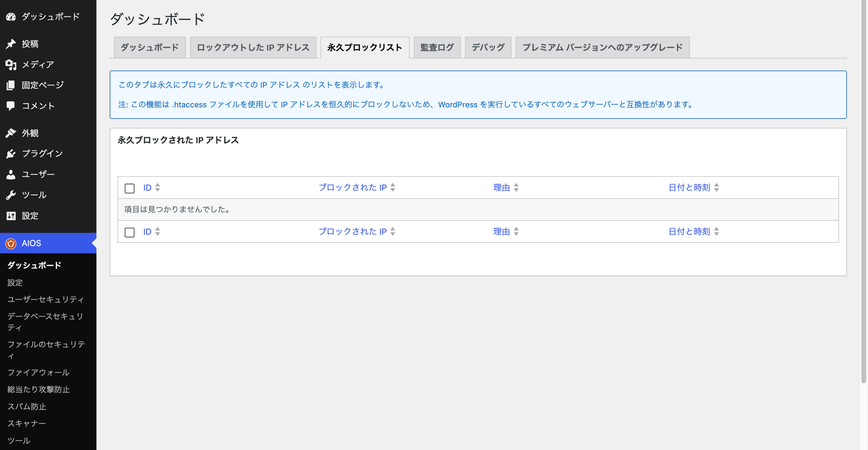Click the sliders icon beside 設定
This screenshot has width=868, height=450.
click(x=11, y=216)
